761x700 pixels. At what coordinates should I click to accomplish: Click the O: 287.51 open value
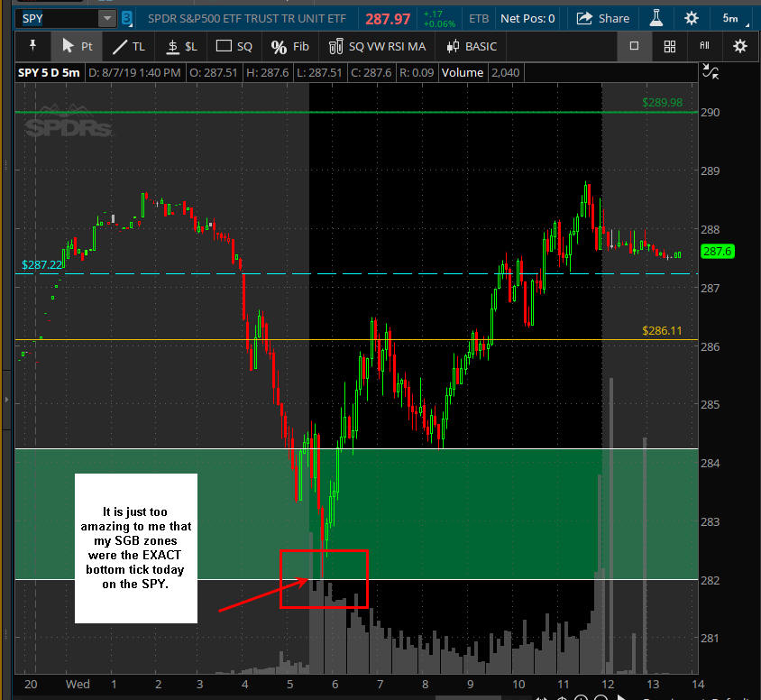point(214,73)
